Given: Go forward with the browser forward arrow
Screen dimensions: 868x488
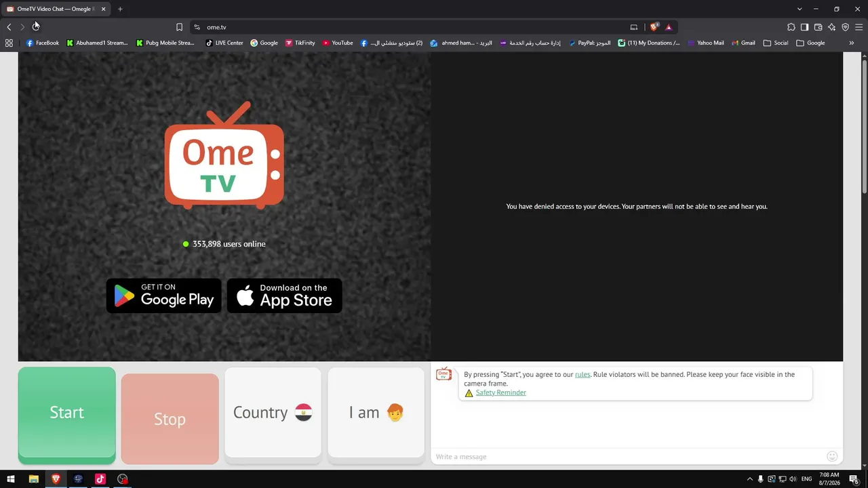Looking at the screenshot, I should pyautogui.click(x=22, y=27).
